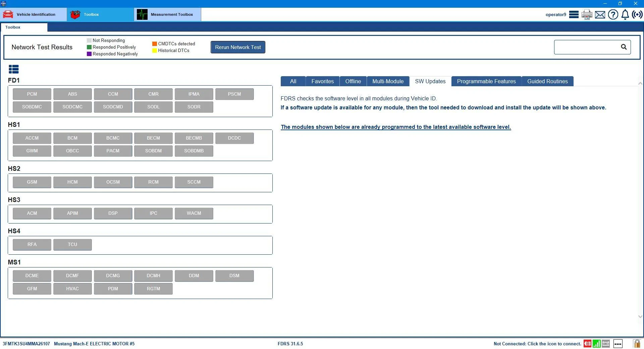
Task: Click Rerun Network Test button
Action: (x=238, y=47)
